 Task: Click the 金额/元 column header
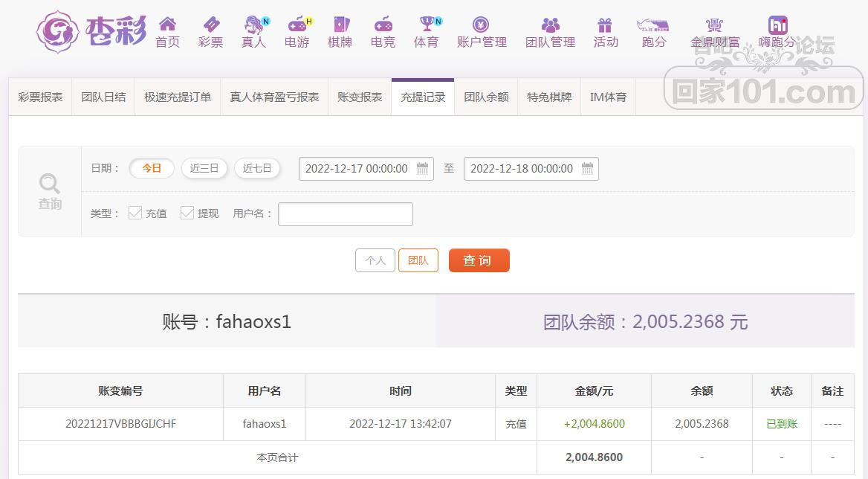594,391
